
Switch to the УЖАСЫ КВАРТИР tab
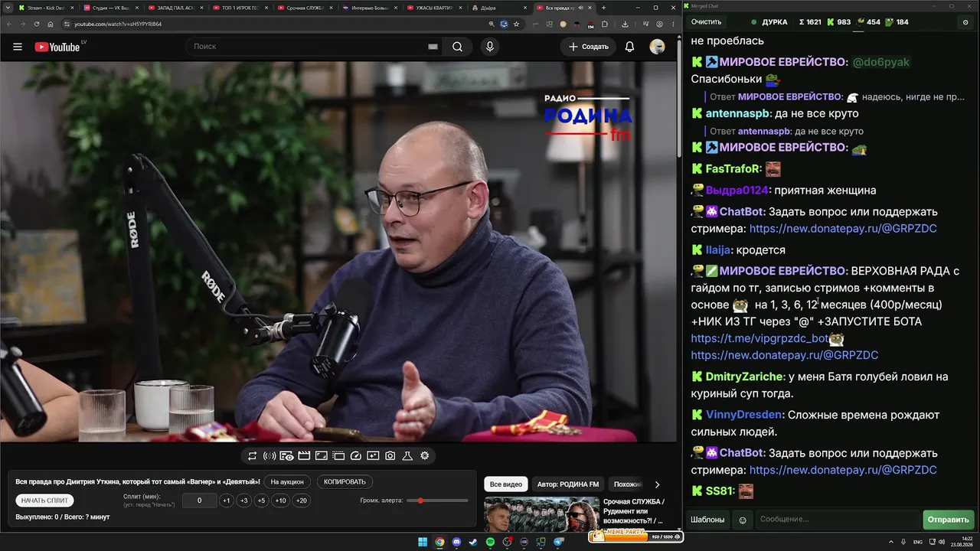click(434, 8)
